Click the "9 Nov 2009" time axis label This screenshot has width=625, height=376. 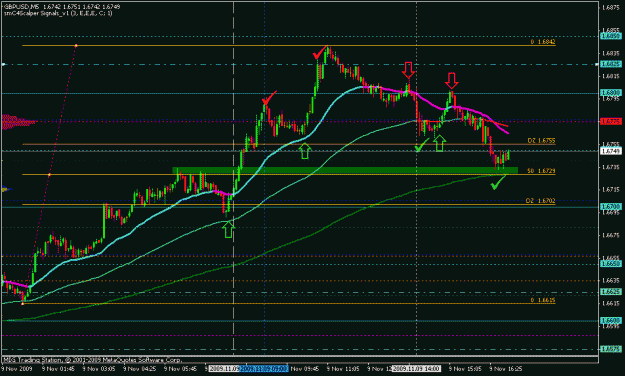click(16, 369)
